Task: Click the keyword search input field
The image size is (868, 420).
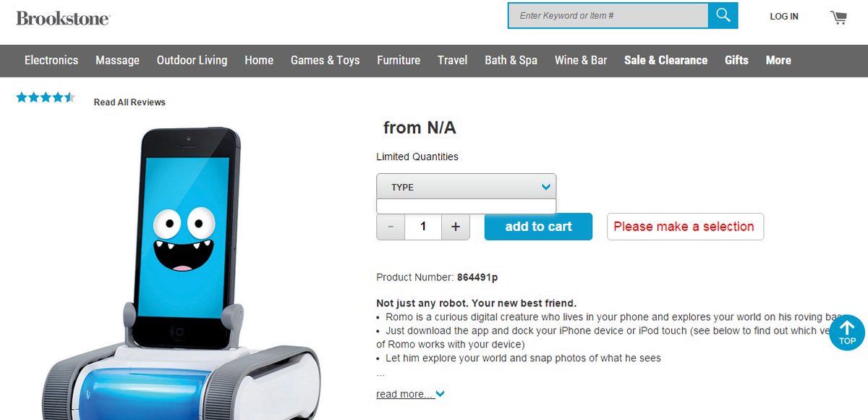Action: tap(608, 15)
